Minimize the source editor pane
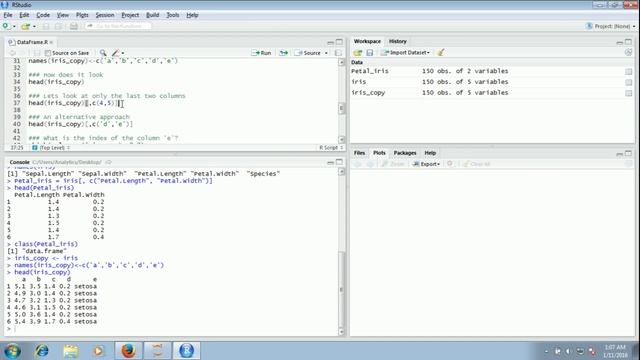Screen dimensions: 640x360 [330, 42]
